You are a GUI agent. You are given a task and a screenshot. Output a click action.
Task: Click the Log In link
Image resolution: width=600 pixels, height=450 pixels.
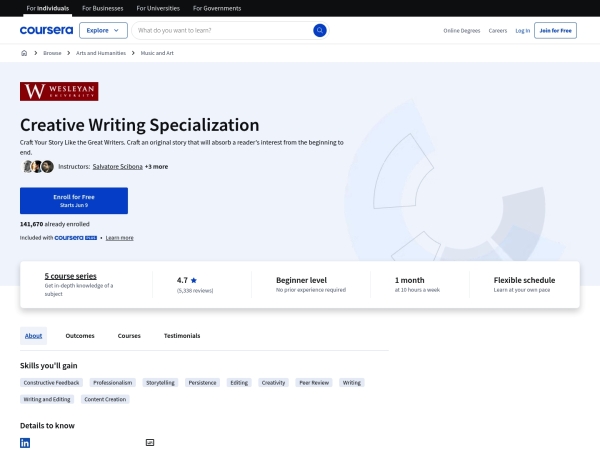(x=522, y=31)
